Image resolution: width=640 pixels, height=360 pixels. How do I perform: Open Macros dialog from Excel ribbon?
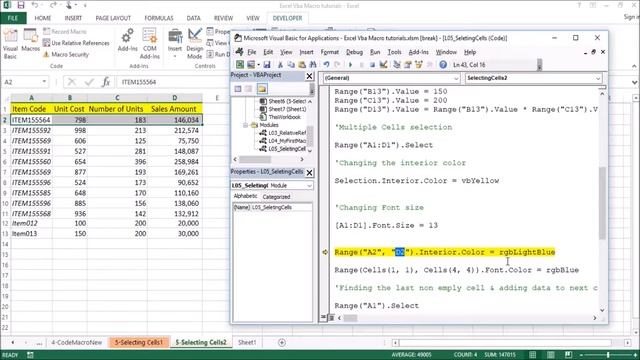[x=31, y=40]
